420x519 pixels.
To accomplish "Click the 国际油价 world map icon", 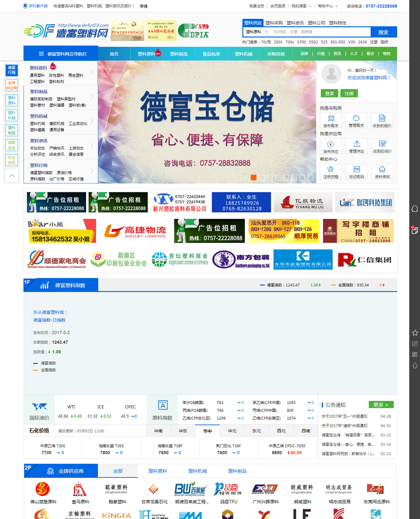I will [x=39, y=406].
